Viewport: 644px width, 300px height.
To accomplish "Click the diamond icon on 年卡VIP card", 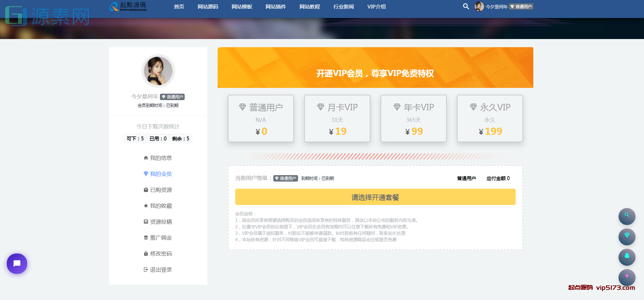I will [397, 107].
